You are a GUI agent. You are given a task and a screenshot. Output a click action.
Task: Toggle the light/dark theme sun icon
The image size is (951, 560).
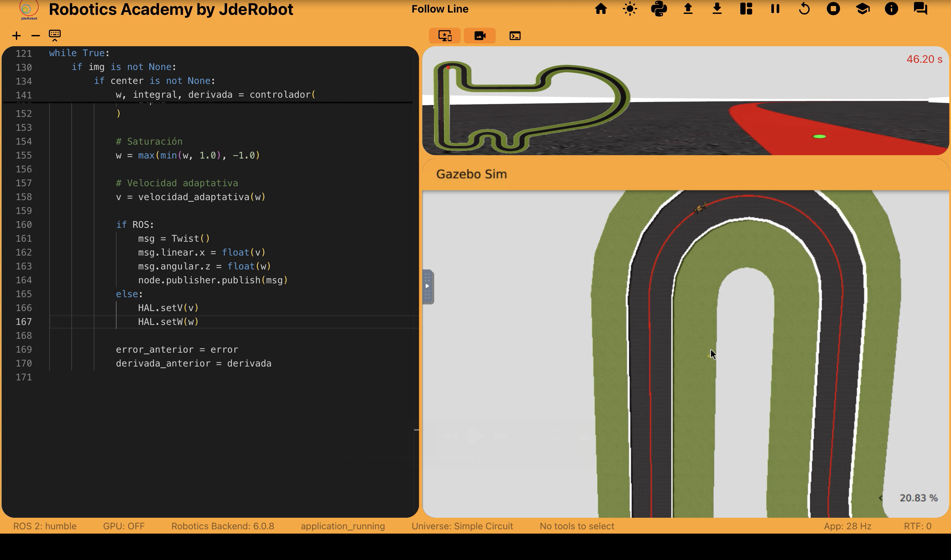click(x=630, y=9)
